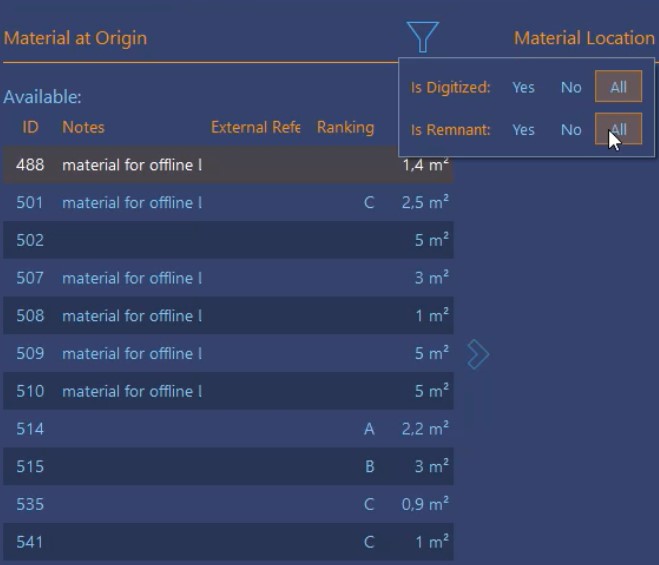The image size is (659, 565).
Task: Click ranking C in row 501
Action: [x=369, y=203]
